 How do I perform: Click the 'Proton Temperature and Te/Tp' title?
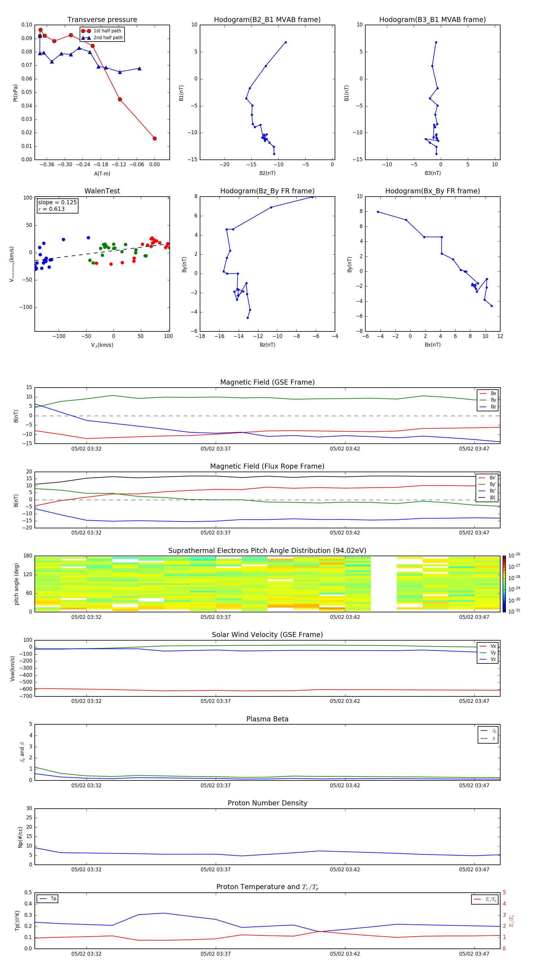tap(267, 887)
